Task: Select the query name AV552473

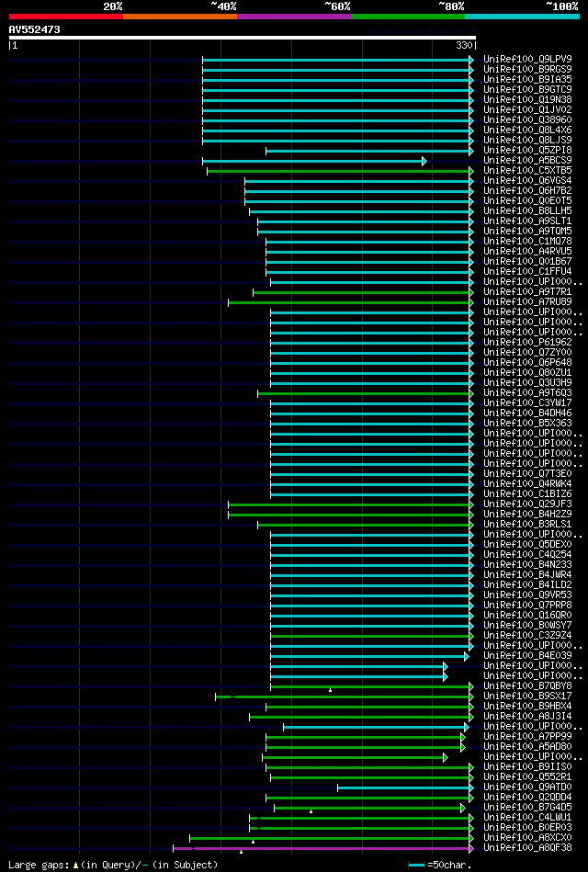Action: [35, 29]
